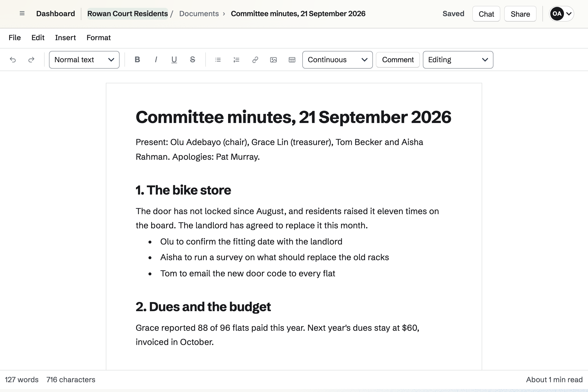This screenshot has width=588, height=392.
Task: Click 'About 1 min read' in status bar
Action: click(x=554, y=380)
